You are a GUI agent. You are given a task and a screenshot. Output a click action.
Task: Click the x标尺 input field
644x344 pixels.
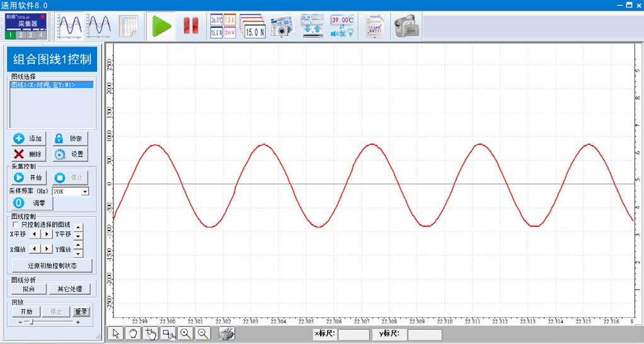point(354,335)
